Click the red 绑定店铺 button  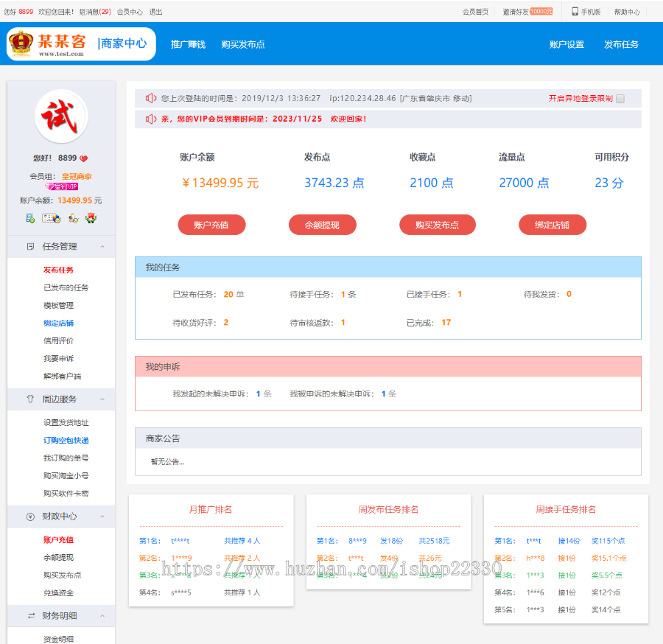point(552,225)
